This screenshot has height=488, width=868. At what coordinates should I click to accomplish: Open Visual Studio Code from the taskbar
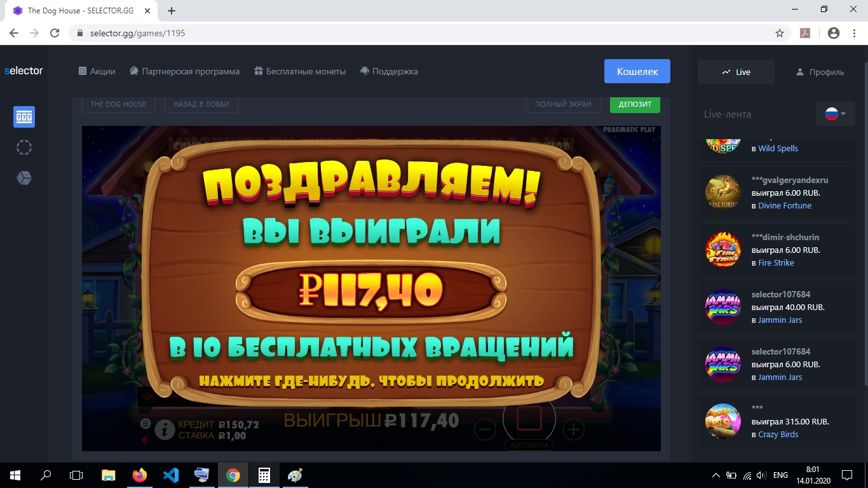[171, 475]
